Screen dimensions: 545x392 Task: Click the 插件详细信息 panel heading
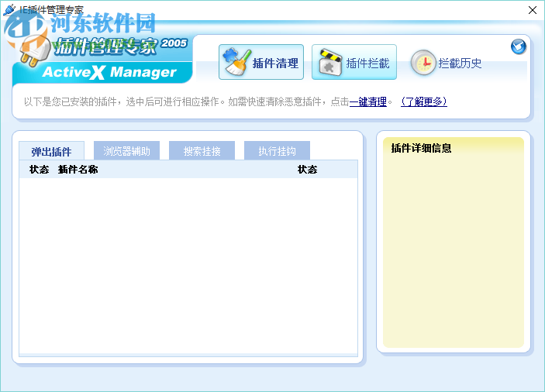[x=421, y=148]
